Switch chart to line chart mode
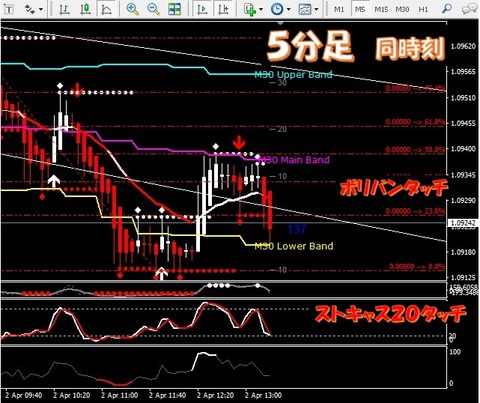 (106, 9)
